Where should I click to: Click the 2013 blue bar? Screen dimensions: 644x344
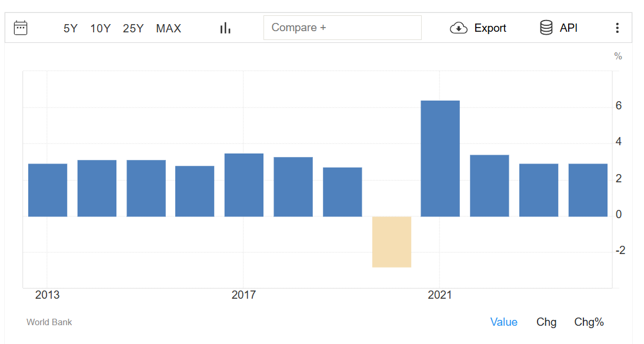click(48, 190)
